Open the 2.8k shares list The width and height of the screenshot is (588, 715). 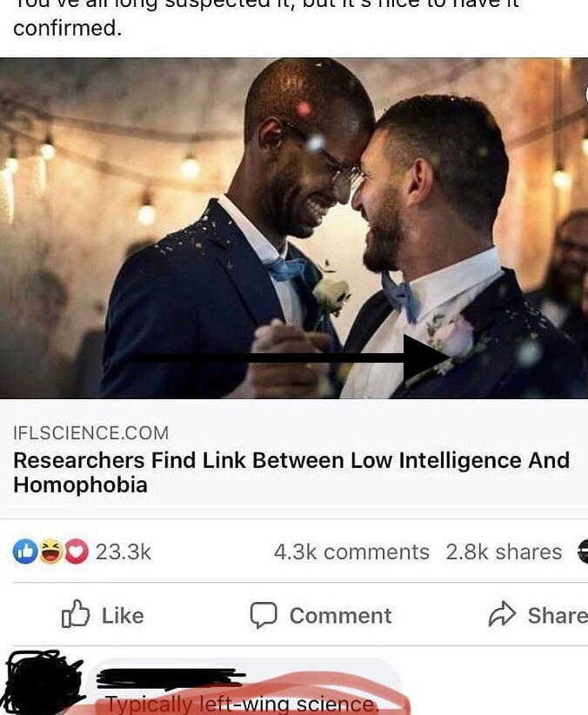point(504,551)
